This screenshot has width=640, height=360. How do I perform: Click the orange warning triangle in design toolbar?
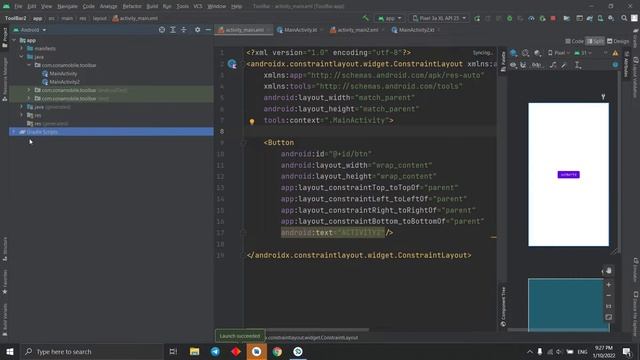615,53
